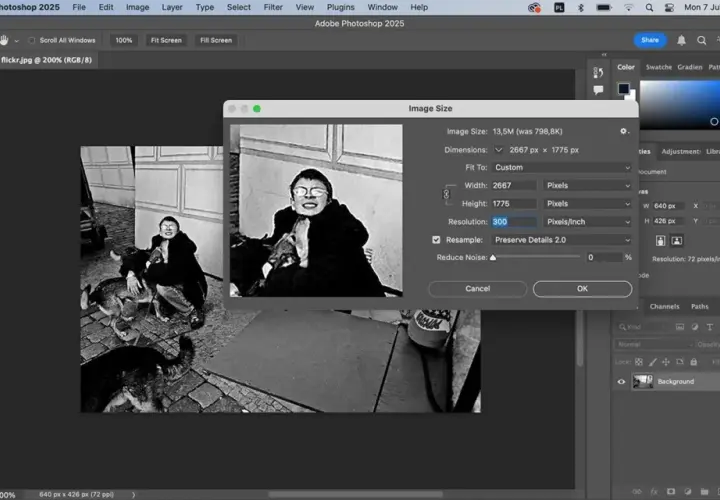The image size is (720, 500).
Task: Set canvas to portrait orientation icon
Action: (x=660, y=241)
